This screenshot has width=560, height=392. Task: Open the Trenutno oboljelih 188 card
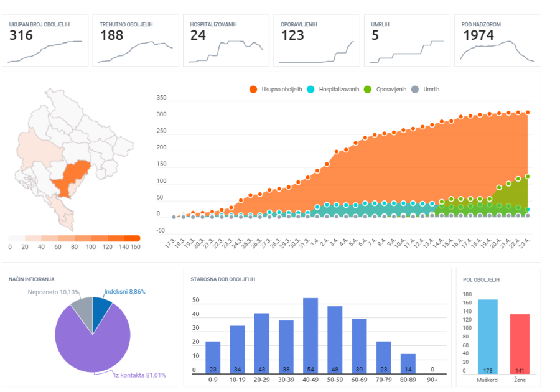click(x=136, y=40)
